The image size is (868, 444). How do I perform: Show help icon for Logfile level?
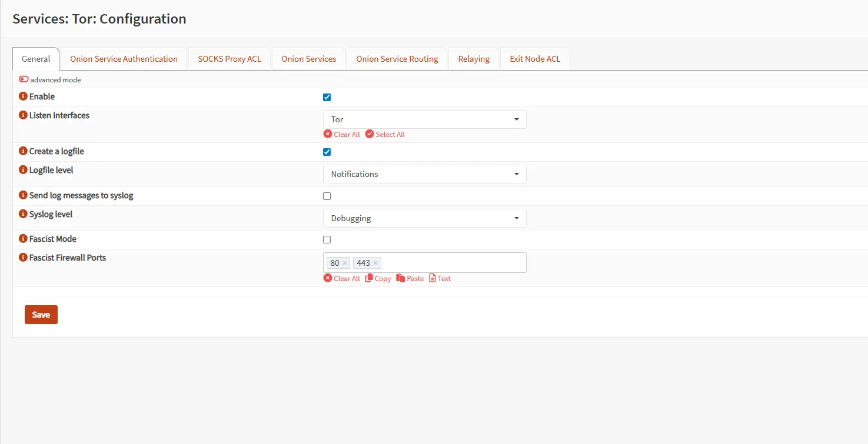point(24,170)
